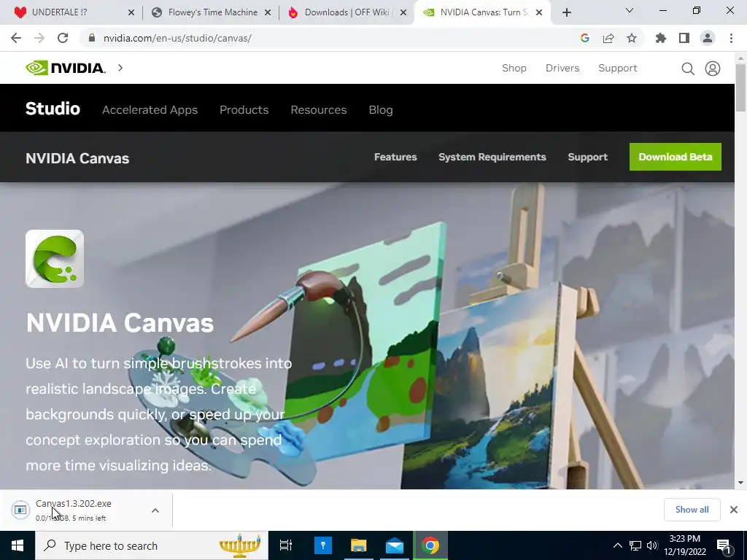Screen dimensions: 747x560
Task: Open the Drivers link
Action: coord(562,68)
